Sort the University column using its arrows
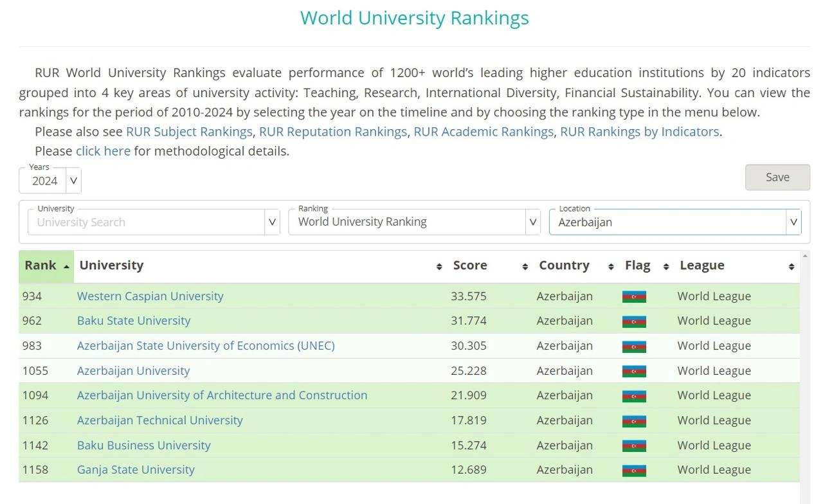 tap(439, 266)
